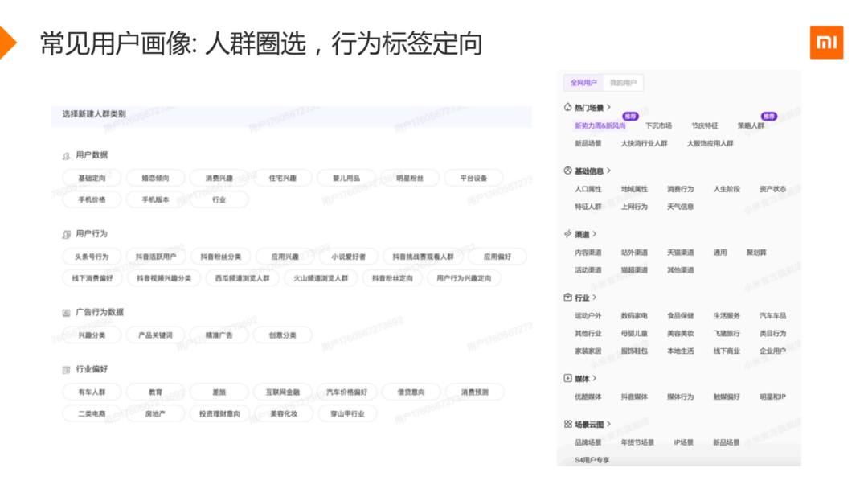Click the grid icon beside 场景云图
Image resolution: width=868 pixels, height=489 pixels.
pos(567,424)
